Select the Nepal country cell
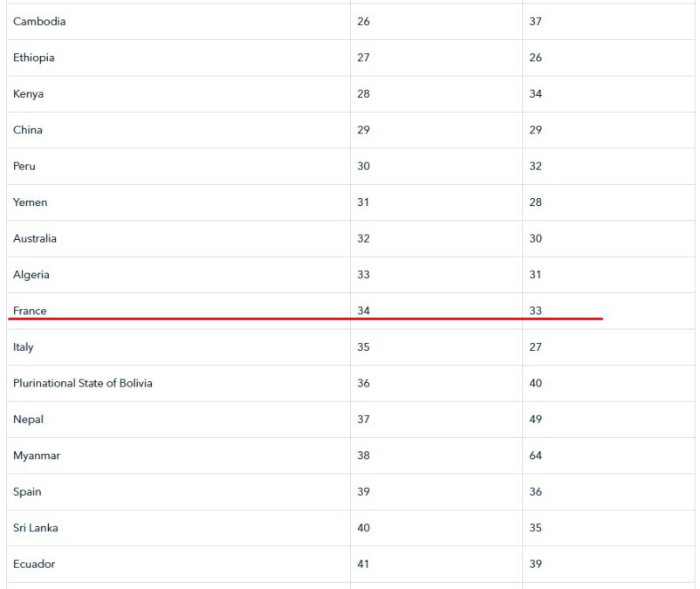Viewport: 700px width, 589px height. (x=28, y=420)
